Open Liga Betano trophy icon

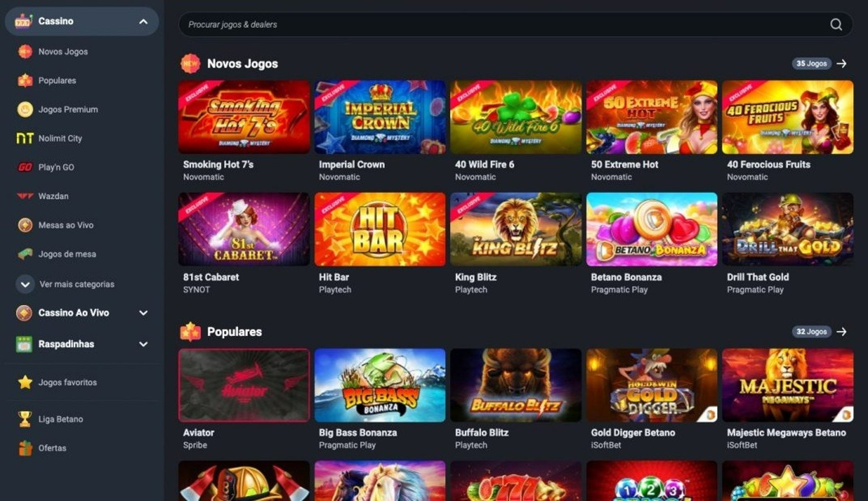25,419
